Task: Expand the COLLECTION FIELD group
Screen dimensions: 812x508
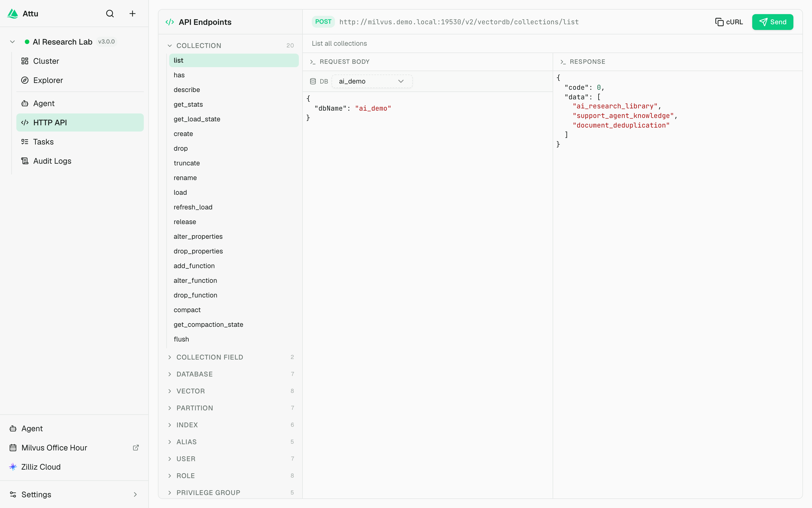Action: [231, 357]
